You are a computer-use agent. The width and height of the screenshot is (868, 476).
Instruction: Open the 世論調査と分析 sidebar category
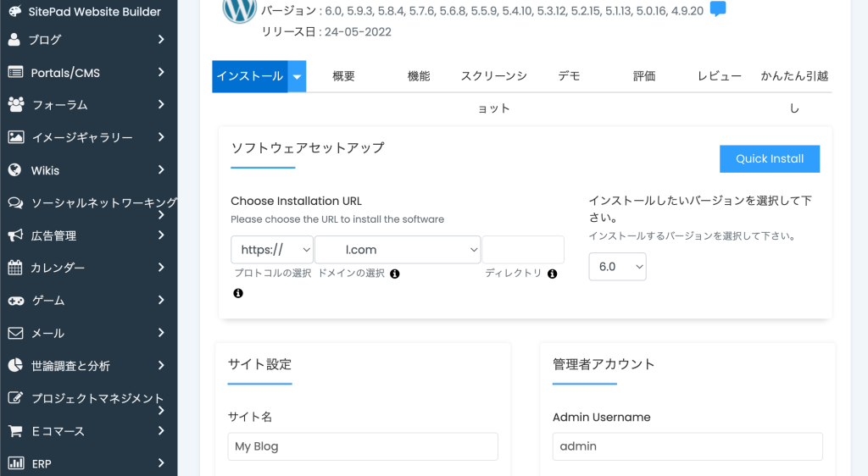[x=88, y=365]
